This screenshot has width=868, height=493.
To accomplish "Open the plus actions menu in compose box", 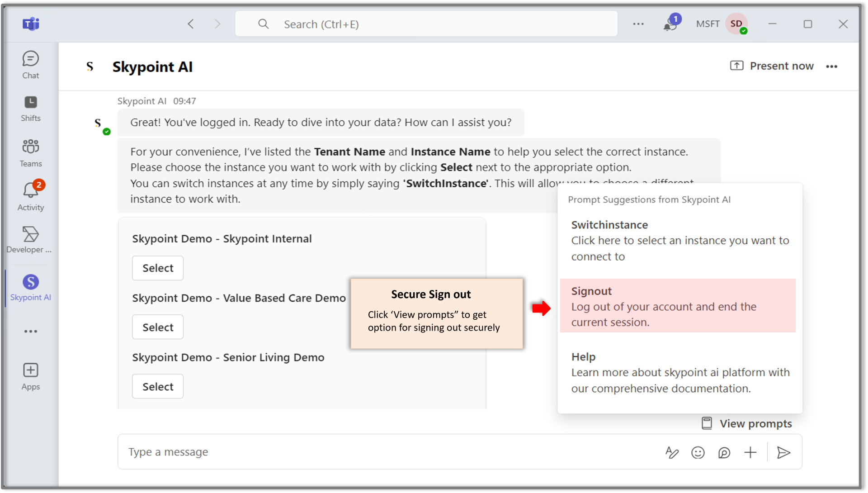I will (750, 452).
